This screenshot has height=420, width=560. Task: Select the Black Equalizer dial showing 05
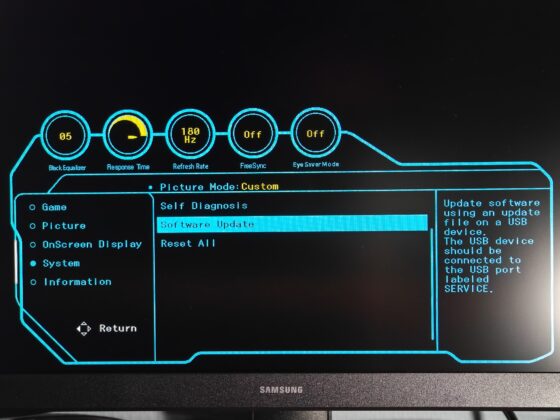pyautogui.click(x=65, y=136)
